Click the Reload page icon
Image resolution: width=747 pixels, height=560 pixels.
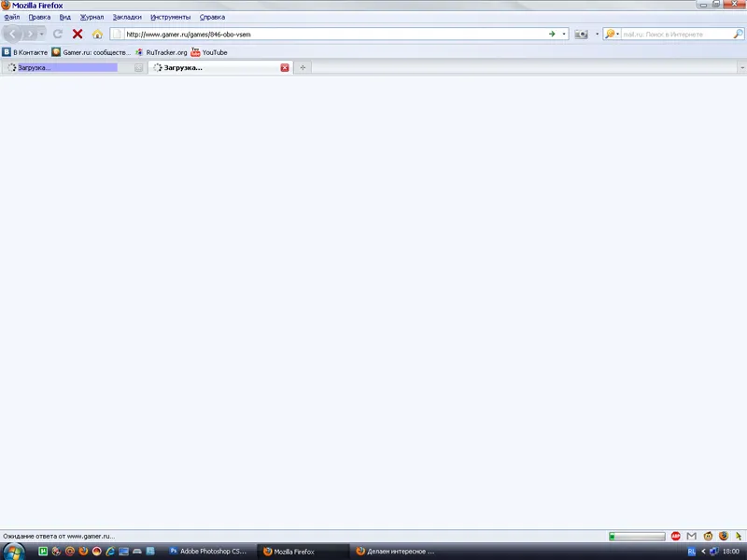coord(58,34)
